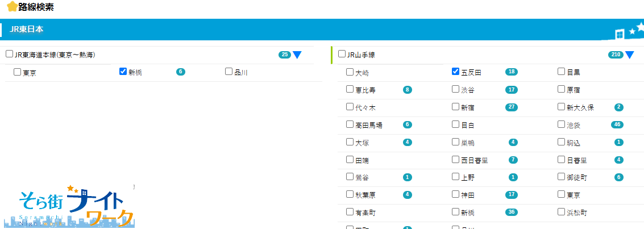The width and height of the screenshot is (644, 229).
Task: Click the 210 count badge on JR山手線
Action: pos(616,55)
